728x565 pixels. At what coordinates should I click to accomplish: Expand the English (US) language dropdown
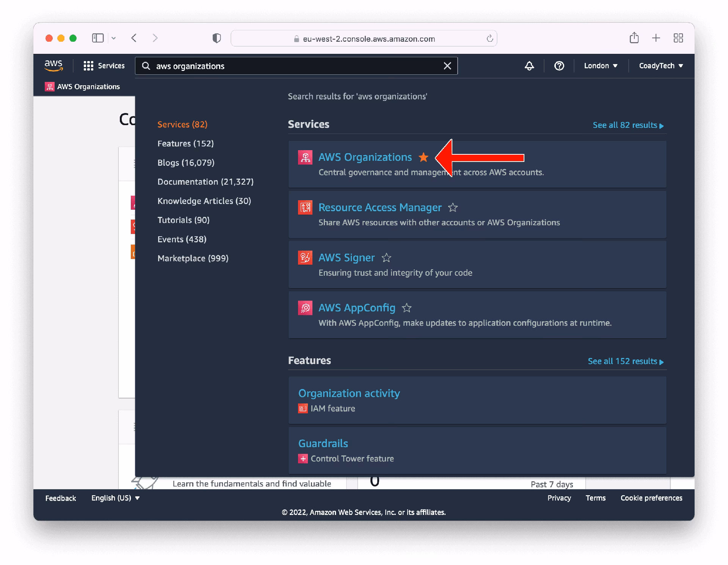point(115,498)
